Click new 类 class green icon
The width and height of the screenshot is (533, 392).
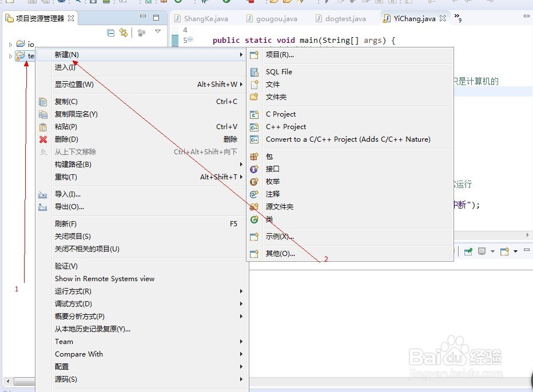[254, 219]
